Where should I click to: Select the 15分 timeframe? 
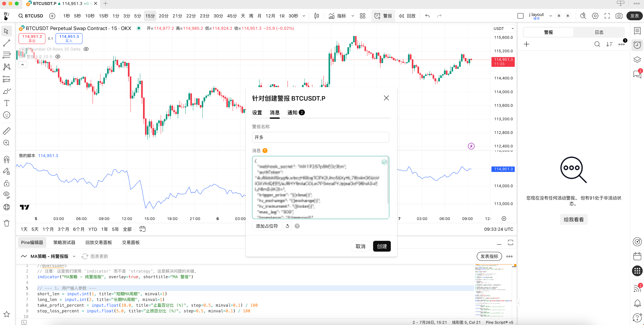(150, 16)
